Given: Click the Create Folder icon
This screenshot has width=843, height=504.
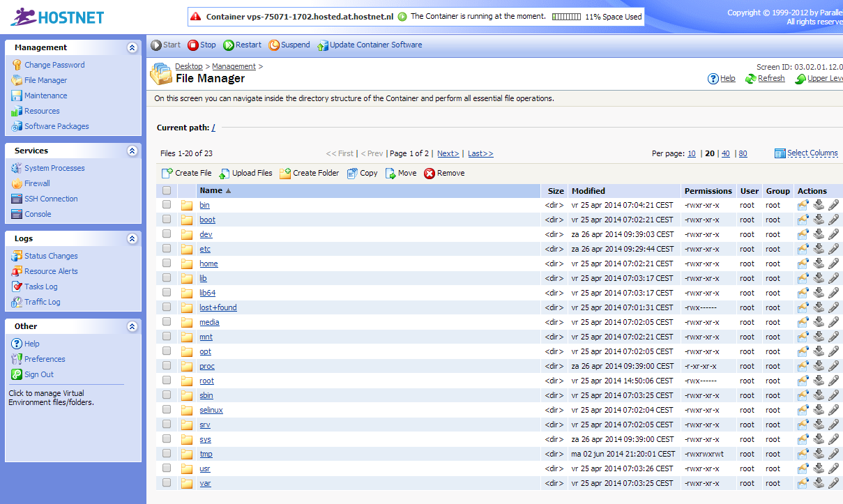Looking at the screenshot, I should [285, 174].
